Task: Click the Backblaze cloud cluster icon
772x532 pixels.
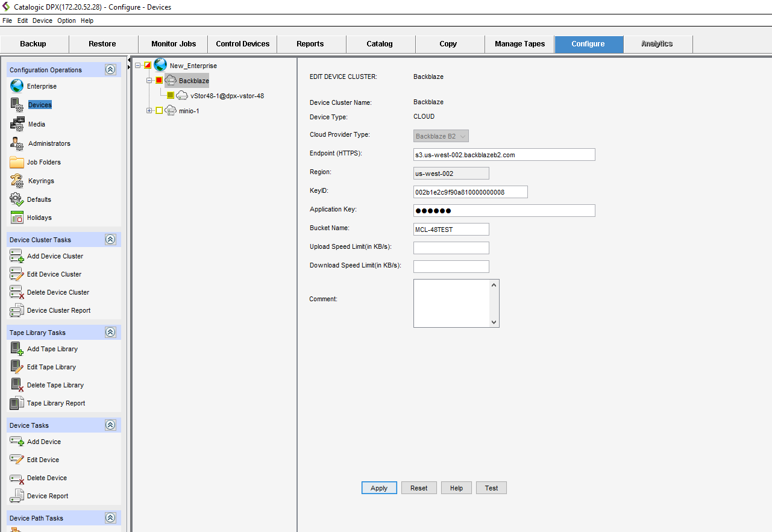Action: (x=171, y=80)
